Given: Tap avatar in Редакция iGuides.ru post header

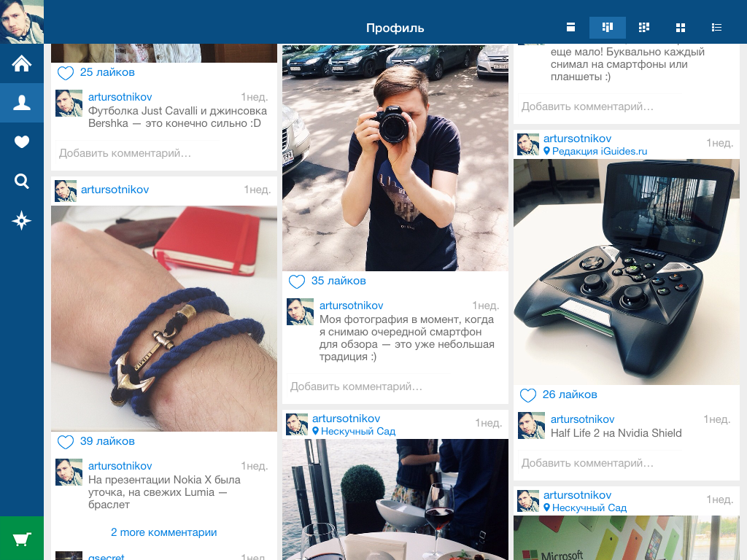Looking at the screenshot, I should click(528, 145).
